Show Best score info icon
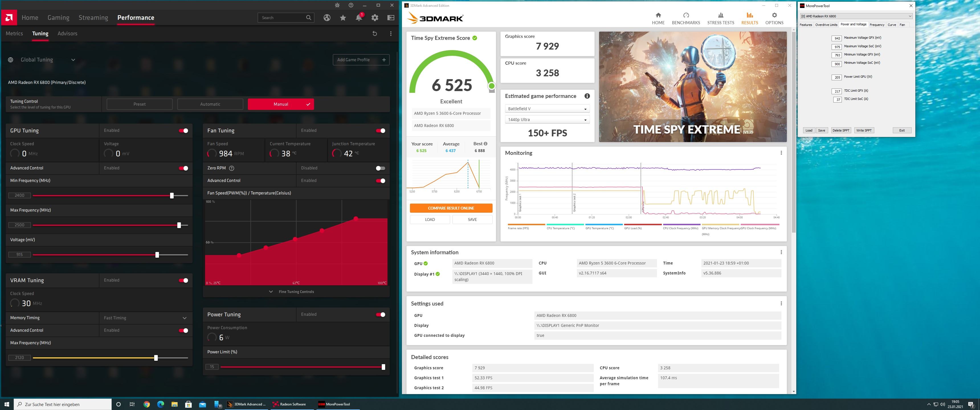This screenshot has height=410, width=980. (485, 144)
